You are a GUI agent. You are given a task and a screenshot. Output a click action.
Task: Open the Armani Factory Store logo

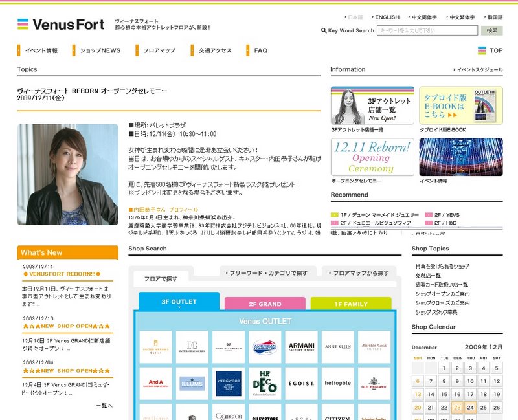[301, 347]
